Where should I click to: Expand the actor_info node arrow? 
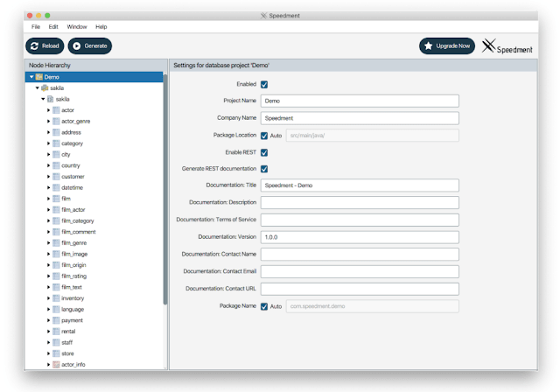click(49, 365)
